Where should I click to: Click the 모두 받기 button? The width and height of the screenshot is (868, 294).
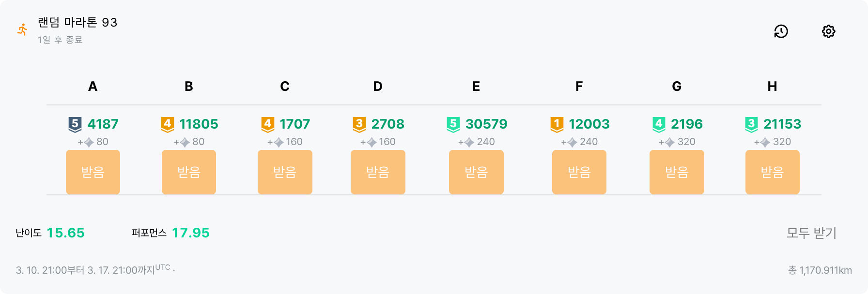(x=811, y=233)
